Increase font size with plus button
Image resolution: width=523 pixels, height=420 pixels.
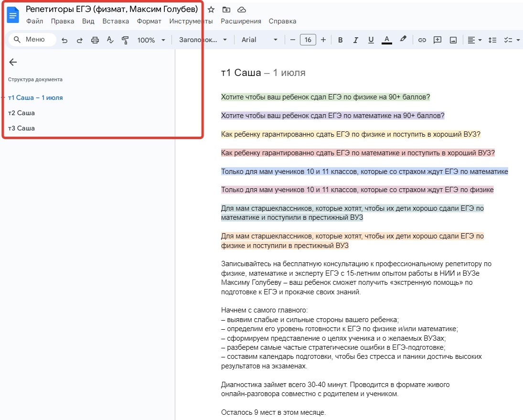coord(323,40)
